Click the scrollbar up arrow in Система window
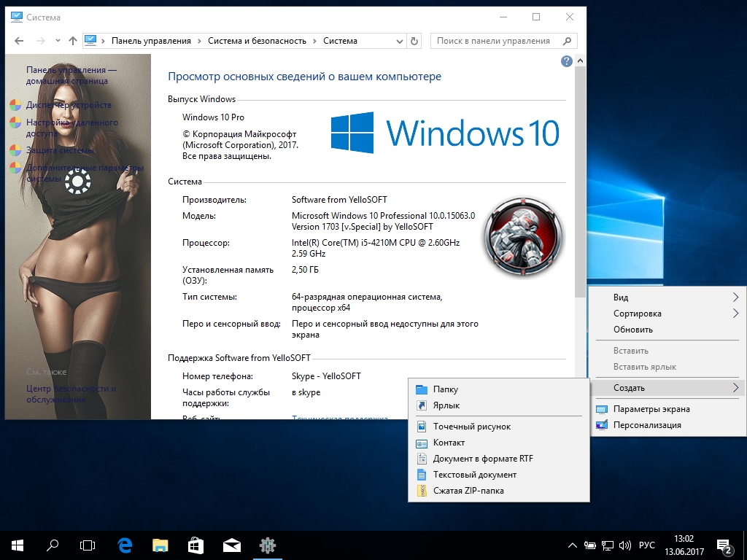Viewport: 747px width, 560px height. coord(580,61)
